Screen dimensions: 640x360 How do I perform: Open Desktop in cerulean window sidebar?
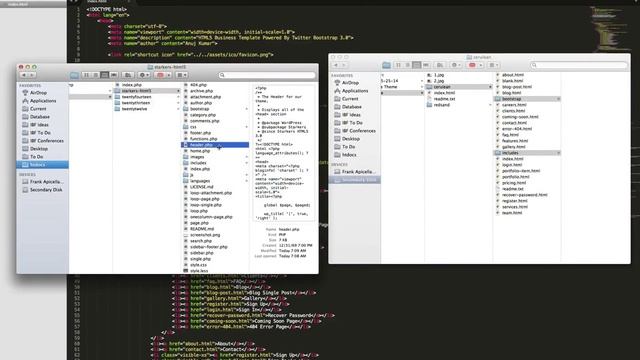(x=351, y=139)
